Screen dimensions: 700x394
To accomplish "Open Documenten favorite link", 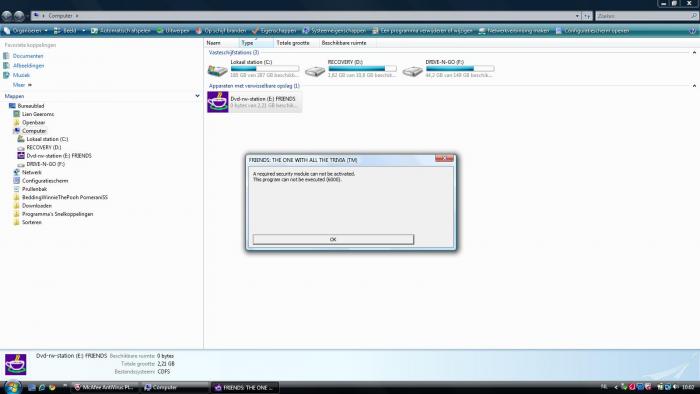I will 28,56.
